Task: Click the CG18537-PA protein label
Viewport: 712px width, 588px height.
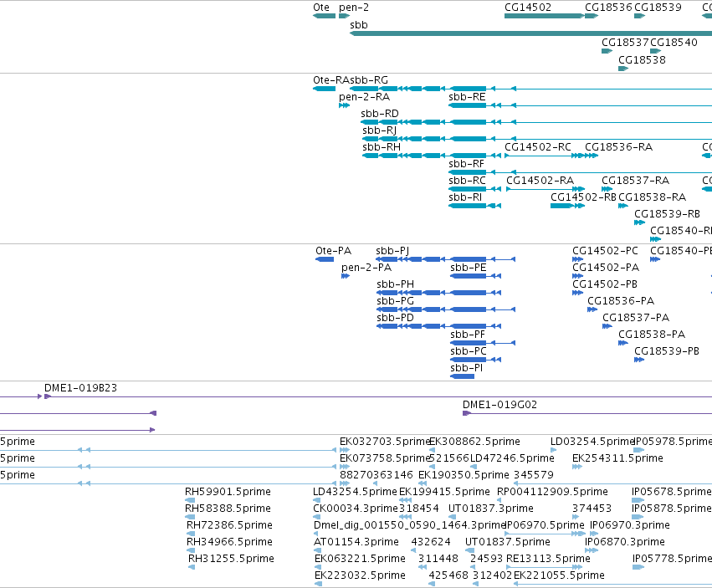Action: click(x=636, y=318)
